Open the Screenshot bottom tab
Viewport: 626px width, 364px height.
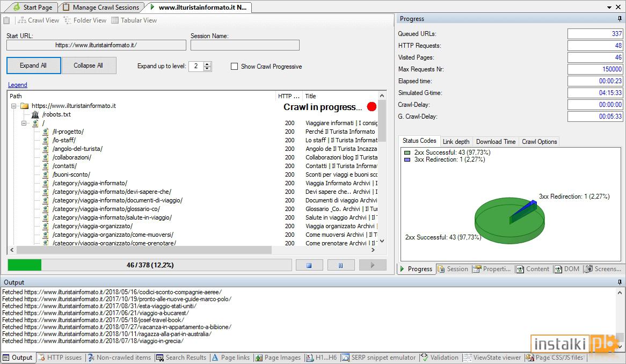[603, 269]
